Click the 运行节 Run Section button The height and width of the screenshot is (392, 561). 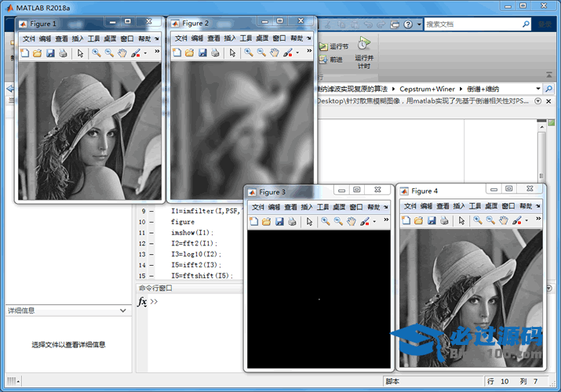tap(333, 46)
